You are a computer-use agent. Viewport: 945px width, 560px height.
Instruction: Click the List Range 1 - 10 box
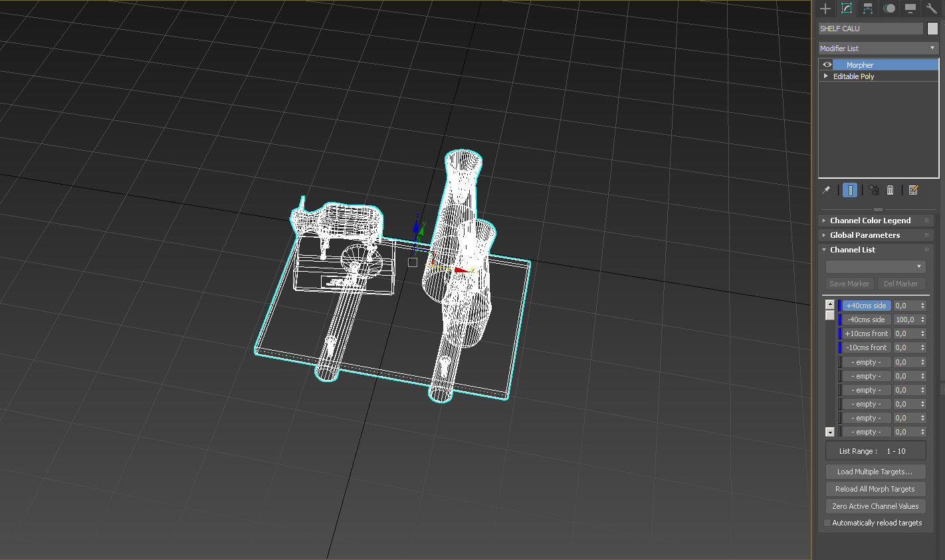[875, 451]
